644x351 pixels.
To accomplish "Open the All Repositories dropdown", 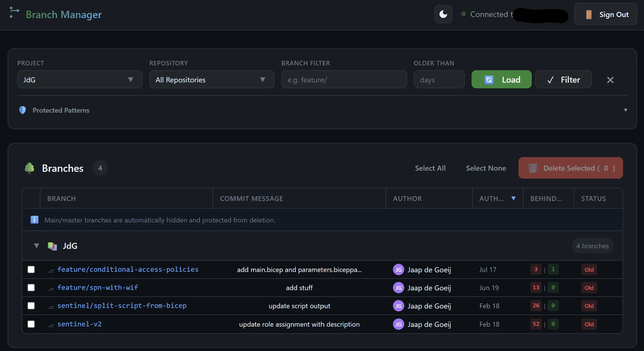I will [x=211, y=80].
